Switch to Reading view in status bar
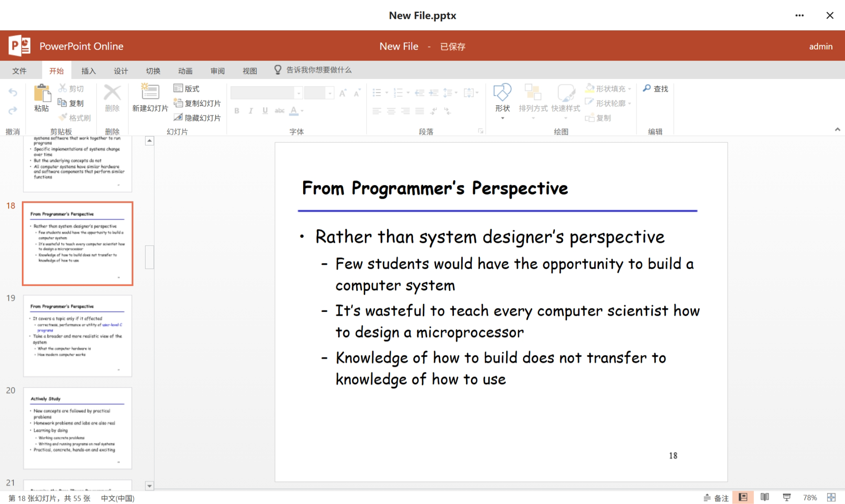 (x=765, y=497)
